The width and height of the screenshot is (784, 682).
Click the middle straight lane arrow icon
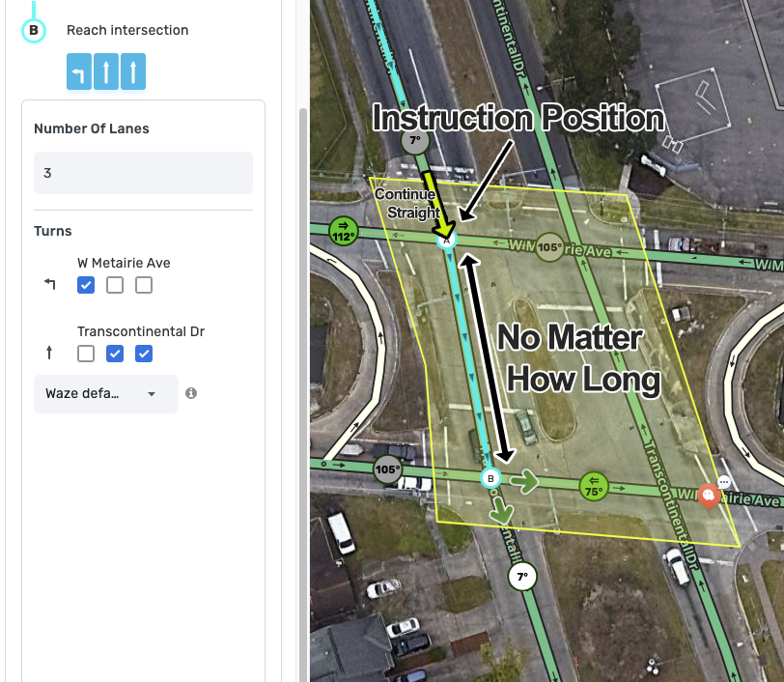click(106, 71)
